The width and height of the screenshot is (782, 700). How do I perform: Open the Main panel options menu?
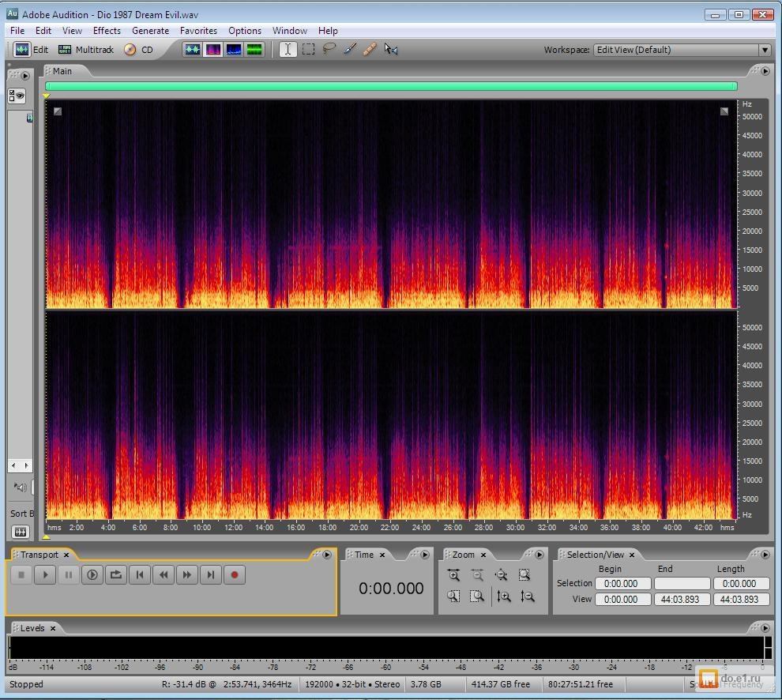click(x=765, y=71)
